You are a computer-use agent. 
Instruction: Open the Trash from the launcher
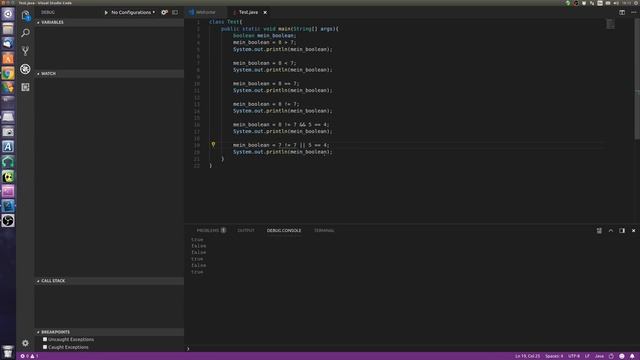point(8,351)
